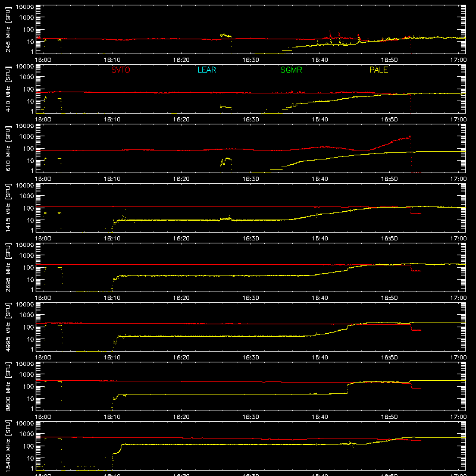
Task: Select the 8800 MHz [SFU] axis label
Action: 8,386
